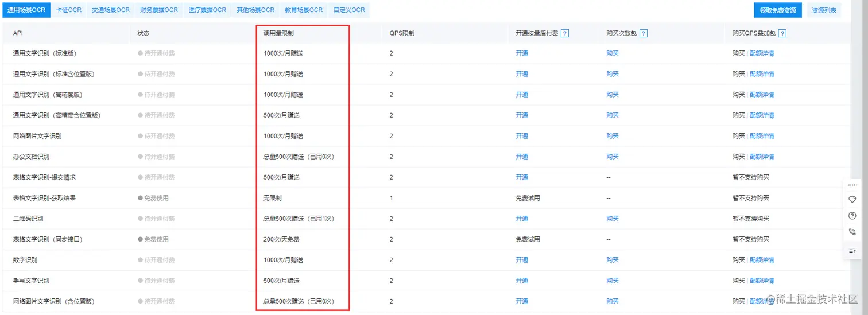Click 购买次数包 link in 手写文字识别 row
Viewport: 868px width, 315px height.
click(613, 281)
